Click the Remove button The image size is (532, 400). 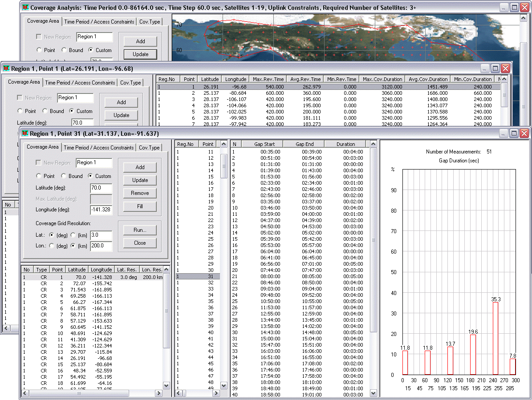(140, 193)
